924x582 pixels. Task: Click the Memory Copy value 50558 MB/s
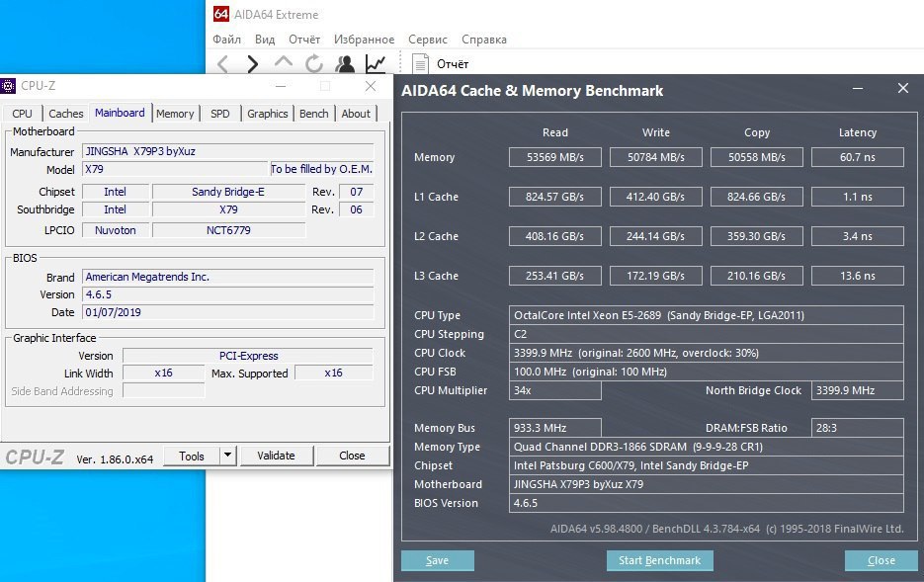(x=757, y=157)
